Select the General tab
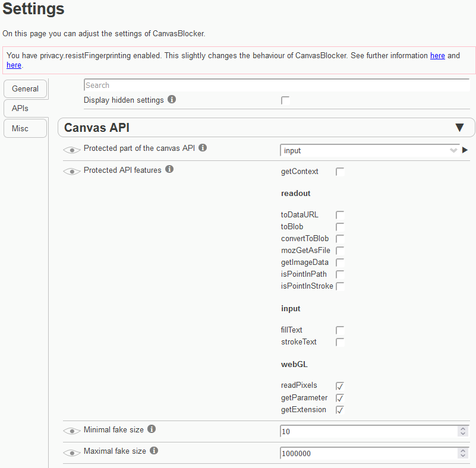Screen dimensions: 476x468 25,88
